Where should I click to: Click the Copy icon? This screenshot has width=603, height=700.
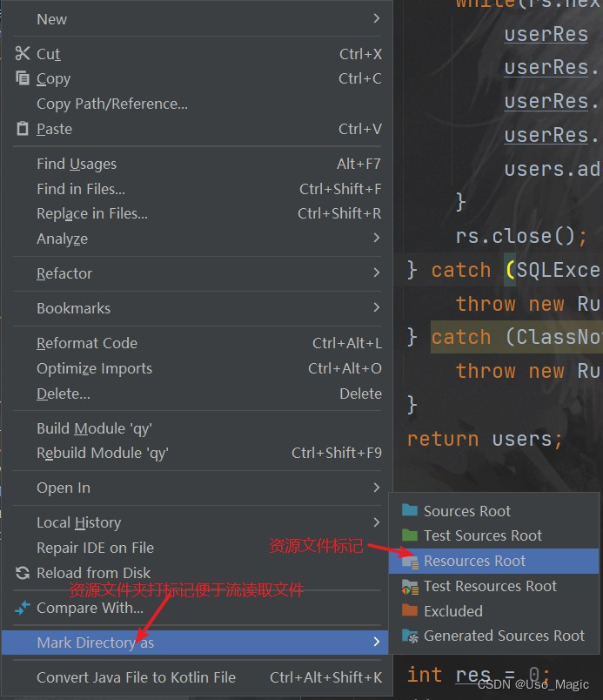[23, 77]
